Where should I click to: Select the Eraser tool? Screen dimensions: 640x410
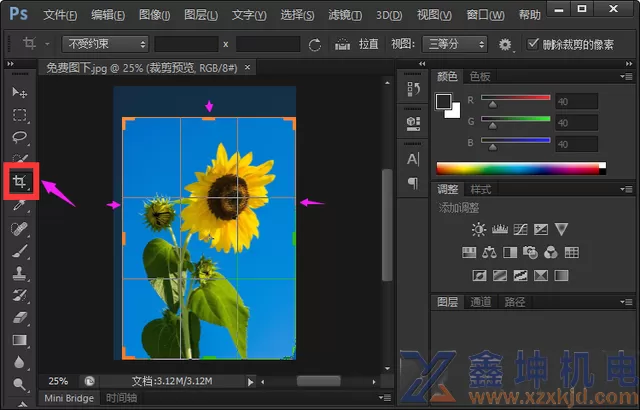[20, 318]
